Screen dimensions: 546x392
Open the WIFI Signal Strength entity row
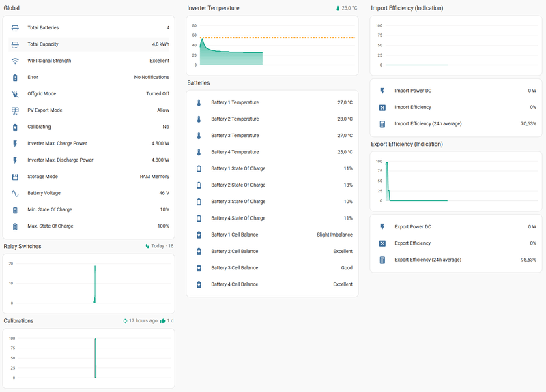pyautogui.click(x=89, y=61)
